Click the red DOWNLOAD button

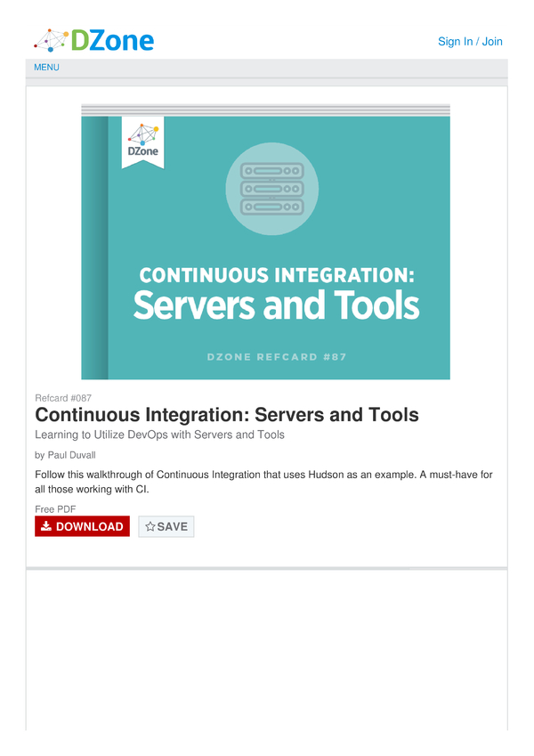(82, 526)
